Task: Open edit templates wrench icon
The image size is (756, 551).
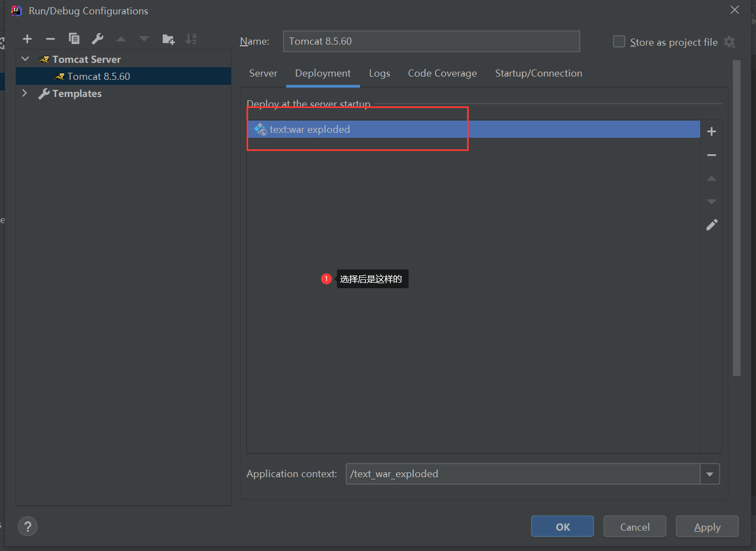Action: 98,39
